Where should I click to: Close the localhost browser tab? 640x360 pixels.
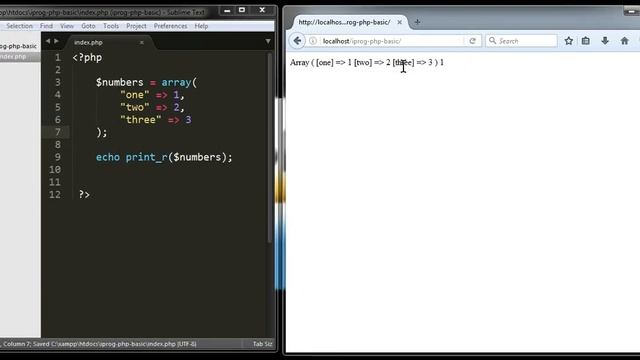(400, 22)
